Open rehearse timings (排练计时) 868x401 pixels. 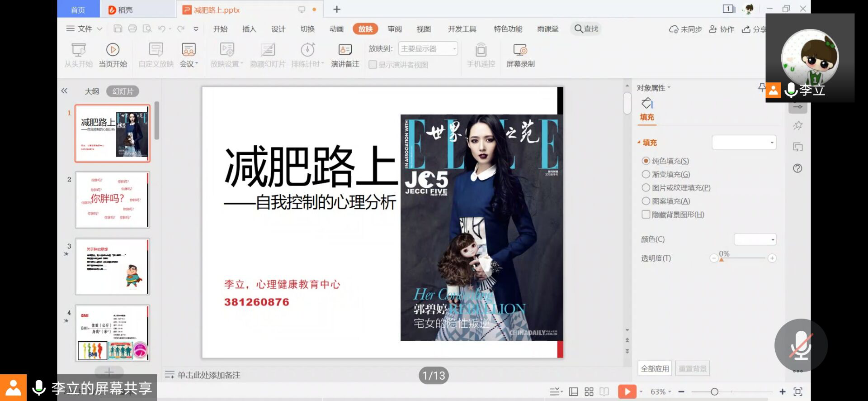(x=307, y=55)
